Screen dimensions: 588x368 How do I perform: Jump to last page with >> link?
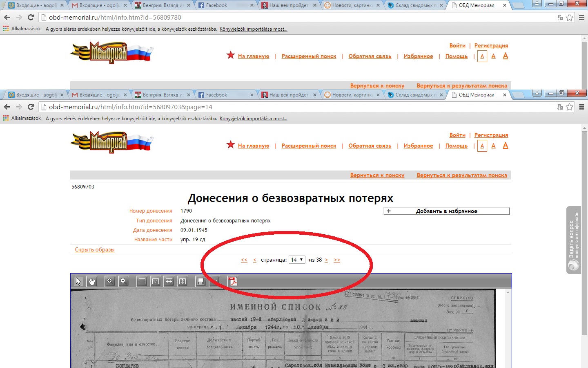coord(337,260)
